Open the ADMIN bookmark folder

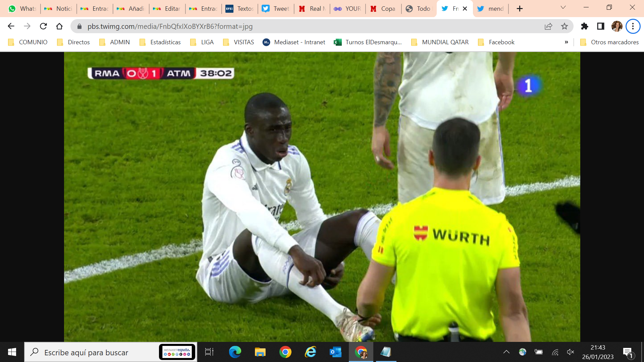(x=115, y=42)
